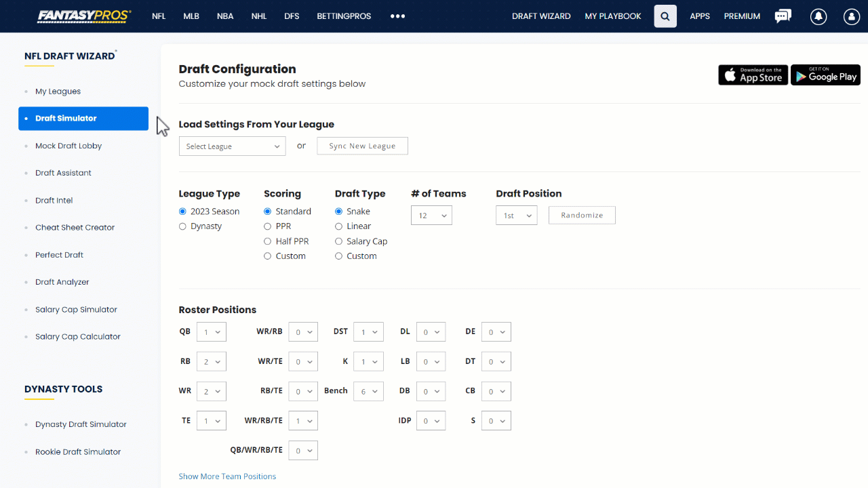Click the Randomize draft position button
Screen dimensions: 868x488
pos(582,215)
